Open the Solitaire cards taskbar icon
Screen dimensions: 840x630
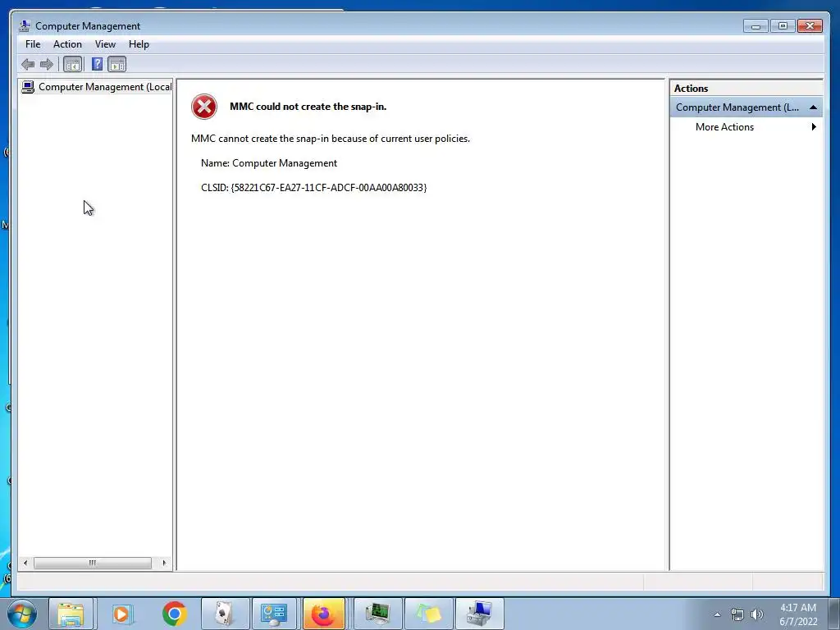[x=225, y=614]
